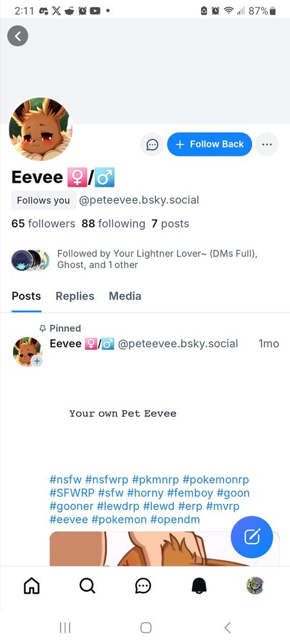View Eevee's large profile picture

click(x=41, y=129)
